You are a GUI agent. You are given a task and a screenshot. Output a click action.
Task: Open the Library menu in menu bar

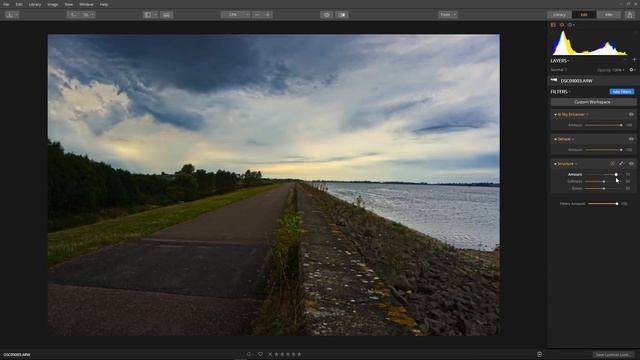35,4
